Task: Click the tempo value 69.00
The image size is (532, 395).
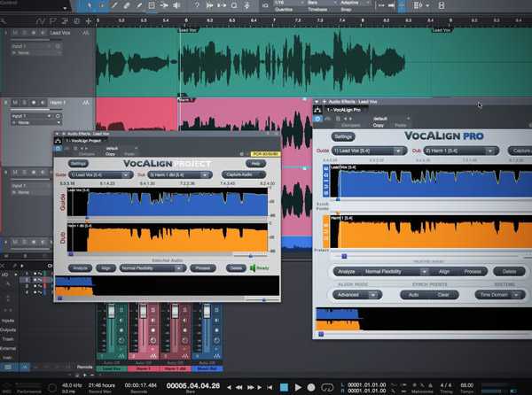Action: tap(467, 385)
